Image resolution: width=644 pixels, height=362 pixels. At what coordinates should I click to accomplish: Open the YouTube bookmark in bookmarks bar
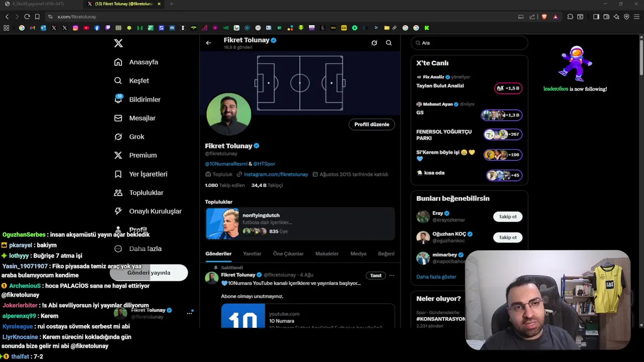(87, 28)
